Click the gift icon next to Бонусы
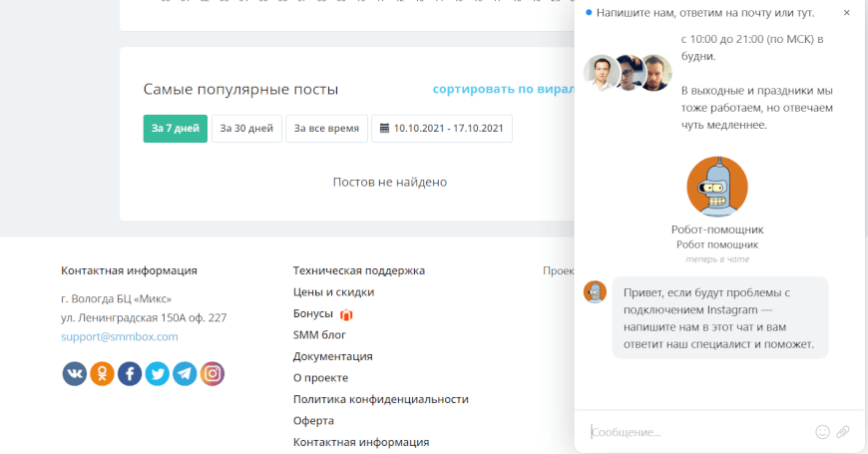This screenshot has width=868, height=454. [346, 314]
